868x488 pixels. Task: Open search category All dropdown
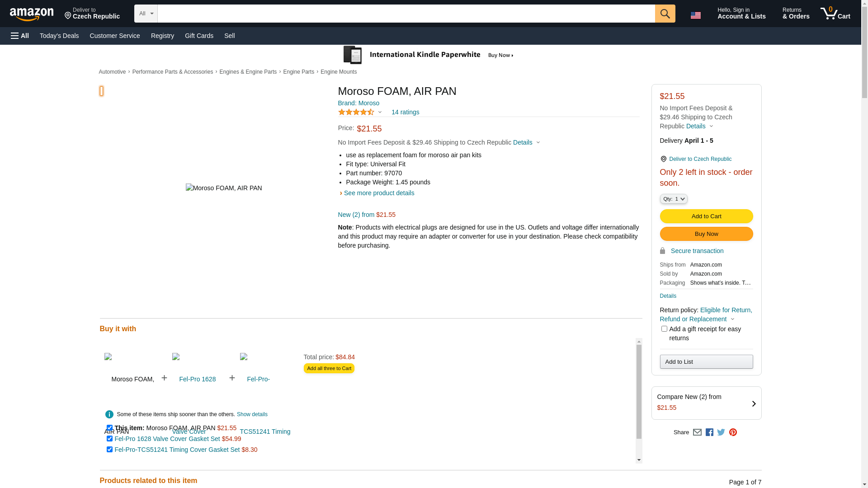[x=146, y=14]
